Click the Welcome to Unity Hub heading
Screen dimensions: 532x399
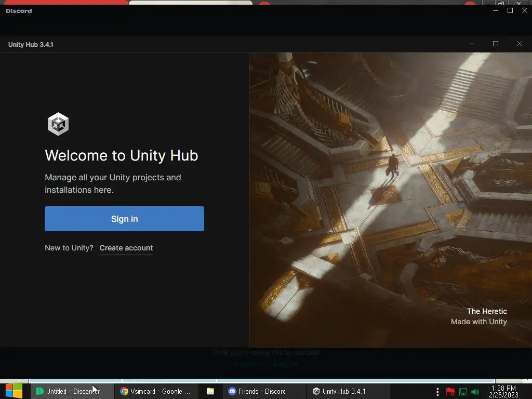pos(122,155)
